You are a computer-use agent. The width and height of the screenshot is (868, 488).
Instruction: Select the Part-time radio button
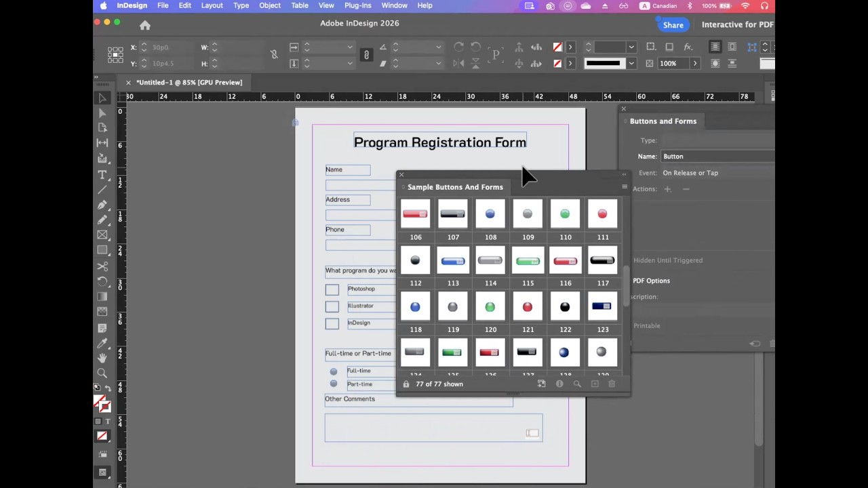pos(334,384)
